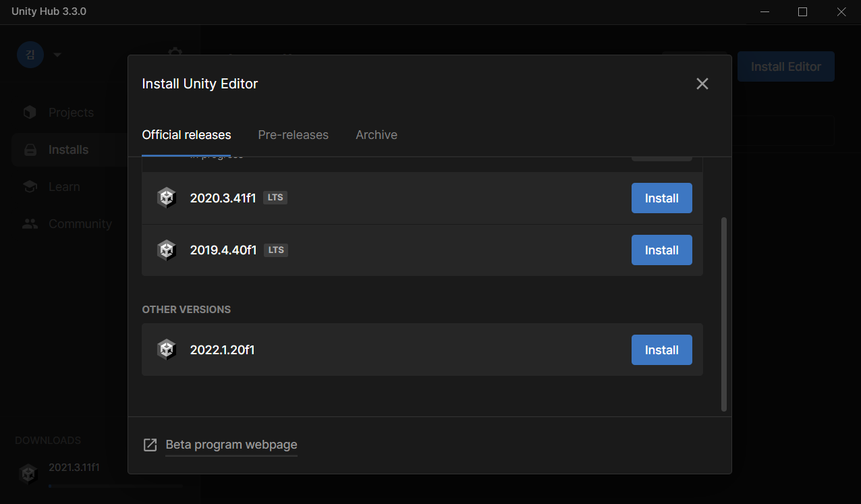Click the Learn graduation cap icon
Image resolution: width=861 pixels, height=504 pixels.
click(30, 187)
